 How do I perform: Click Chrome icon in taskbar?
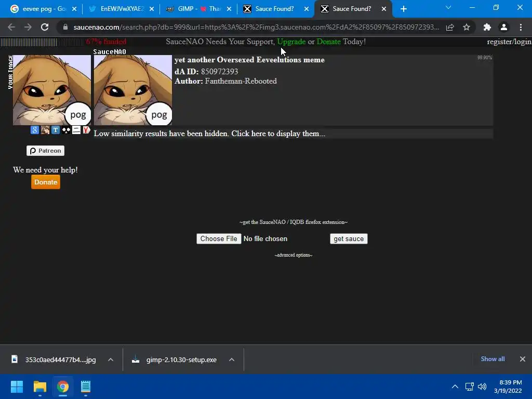(63, 387)
